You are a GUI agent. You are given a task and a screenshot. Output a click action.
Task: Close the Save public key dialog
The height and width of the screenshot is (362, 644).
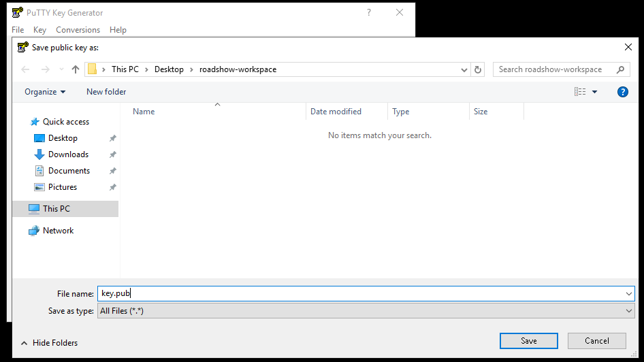pyautogui.click(x=628, y=47)
